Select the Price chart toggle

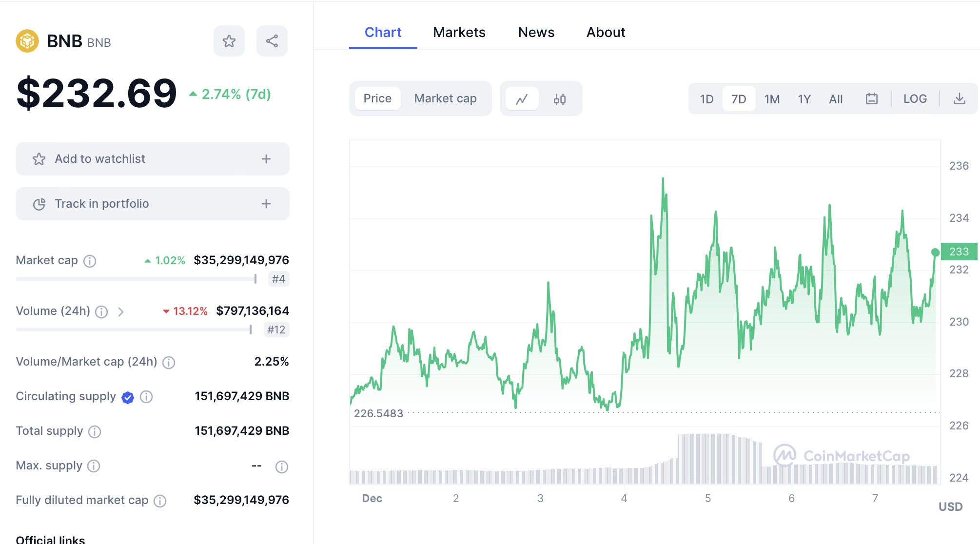pyautogui.click(x=377, y=98)
